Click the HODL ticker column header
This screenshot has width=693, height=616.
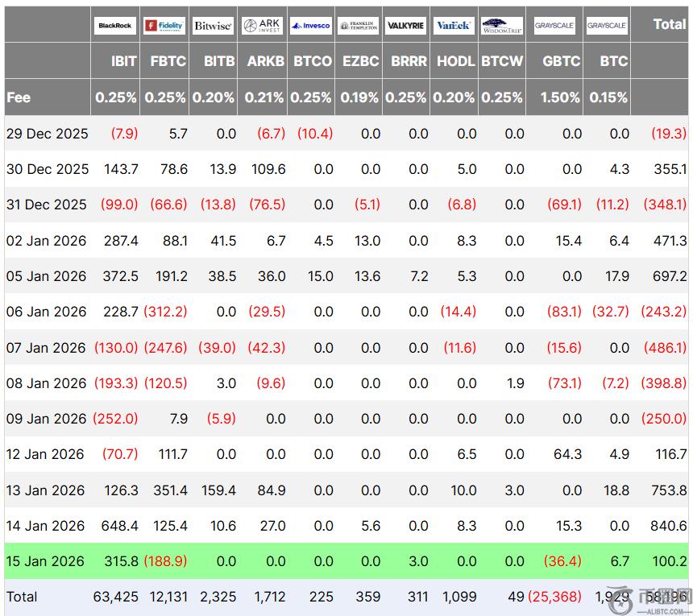(455, 61)
